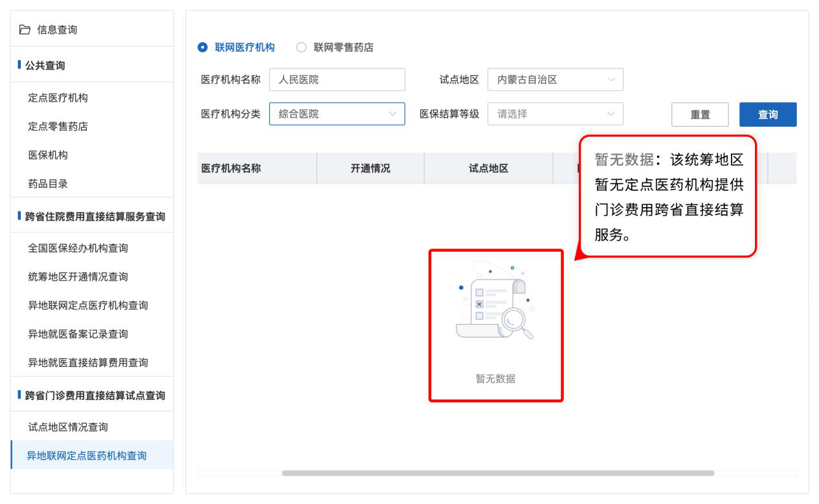The height and width of the screenshot is (504, 819).
Task: Expand the 医疗机构分类 dropdown showing 综合医院
Action: 337,114
